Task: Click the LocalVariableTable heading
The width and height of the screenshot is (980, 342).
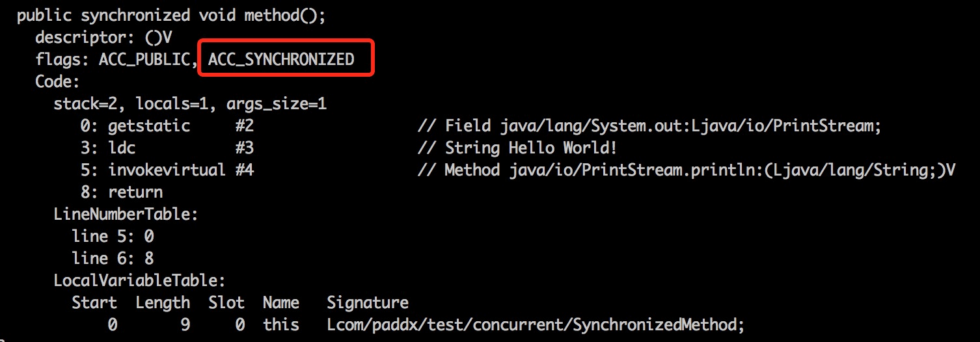Action: click(x=139, y=281)
